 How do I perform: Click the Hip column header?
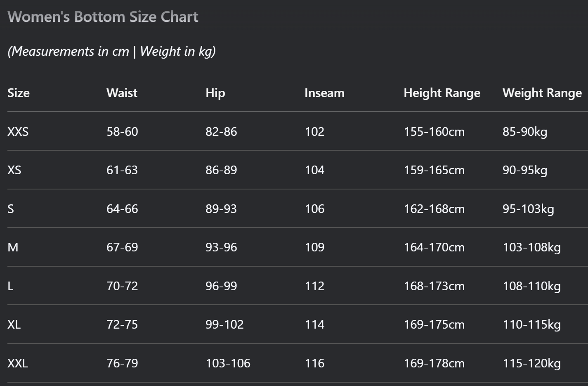tap(215, 93)
